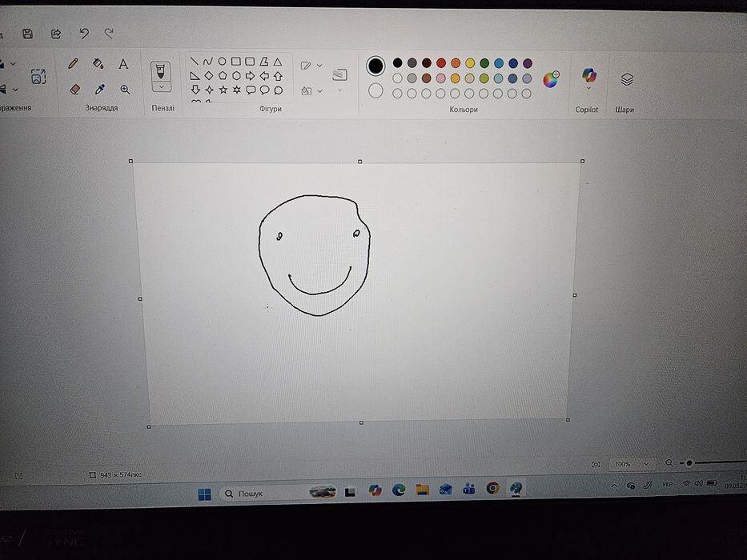Click the Share icon next to Save
The width and height of the screenshot is (747, 560).
click(x=56, y=34)
